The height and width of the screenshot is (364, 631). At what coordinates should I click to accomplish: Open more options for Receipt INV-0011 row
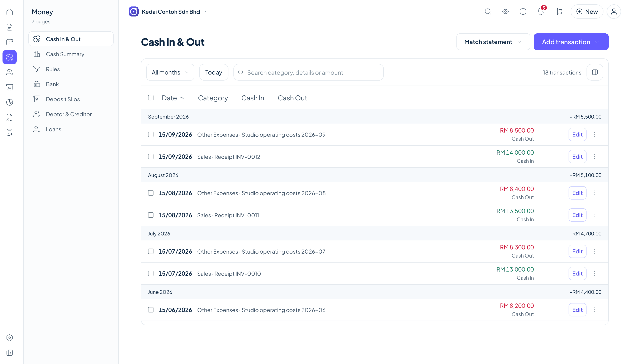tap(595, 215)
